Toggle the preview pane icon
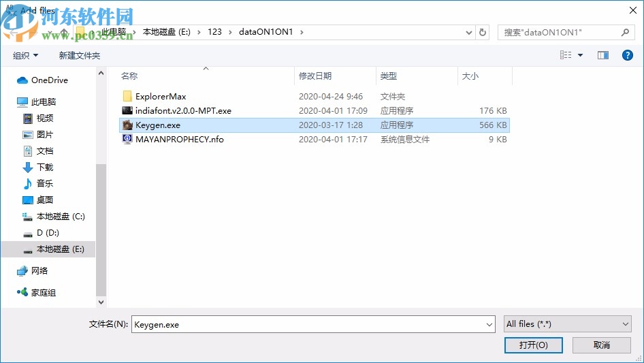The image size is (644, 363). pos(603,55)
